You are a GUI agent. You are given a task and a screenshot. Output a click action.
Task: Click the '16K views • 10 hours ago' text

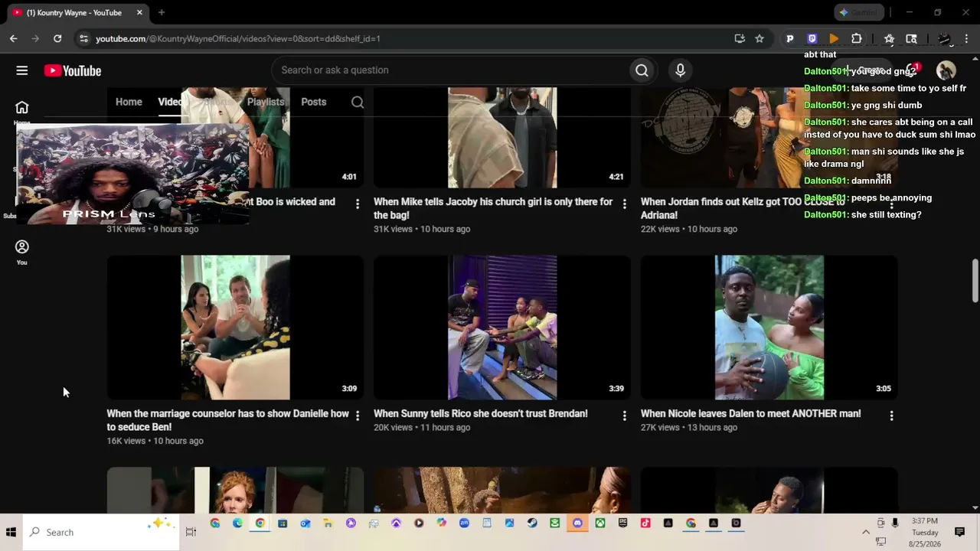click(155, 441)
